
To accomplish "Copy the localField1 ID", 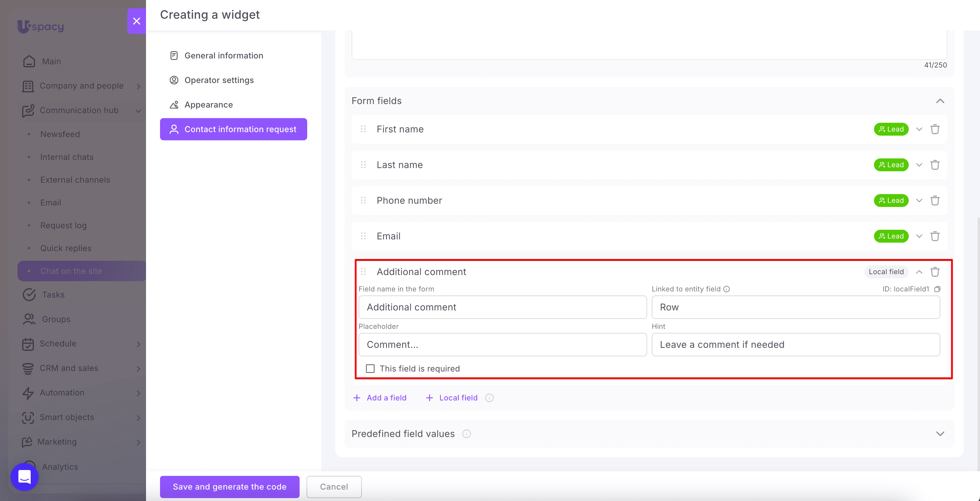I will pyautogui.click(x=937, y=289).
